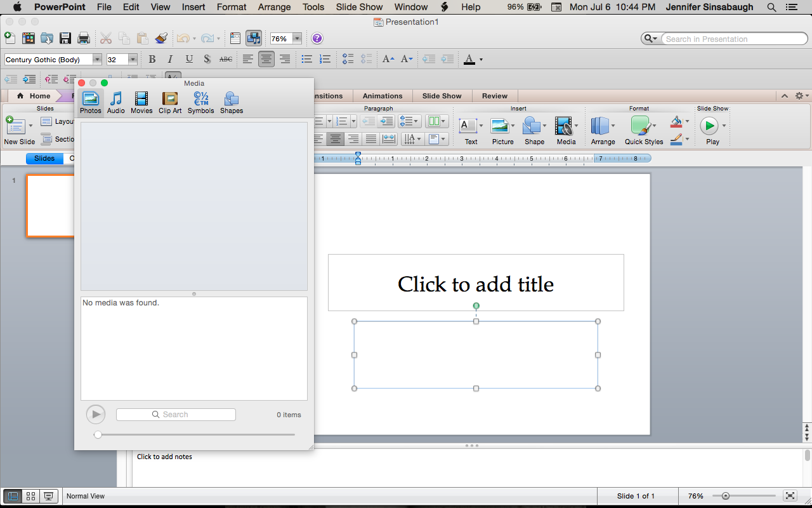This screenshot has width=812, height=508.
Task: Create a new presentation from the toolbar
Action: coord(10,38)
